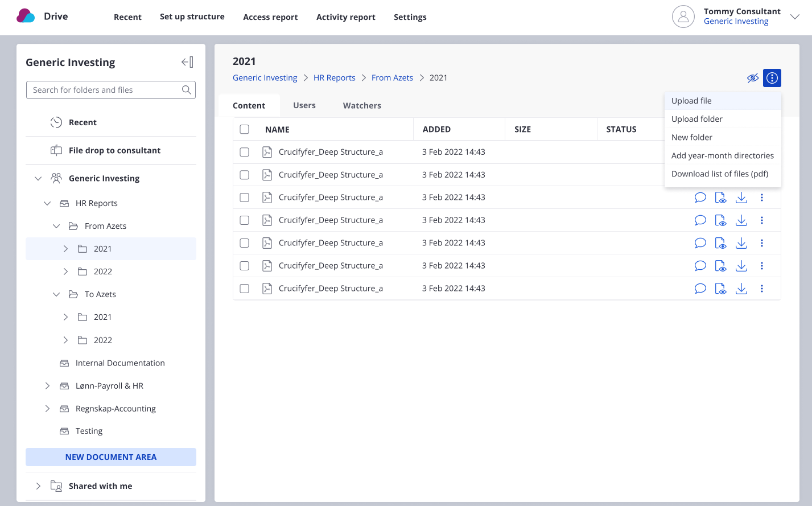Open the circled three-dot folder options button
The image size is (812, 506).
pos(772,78)
